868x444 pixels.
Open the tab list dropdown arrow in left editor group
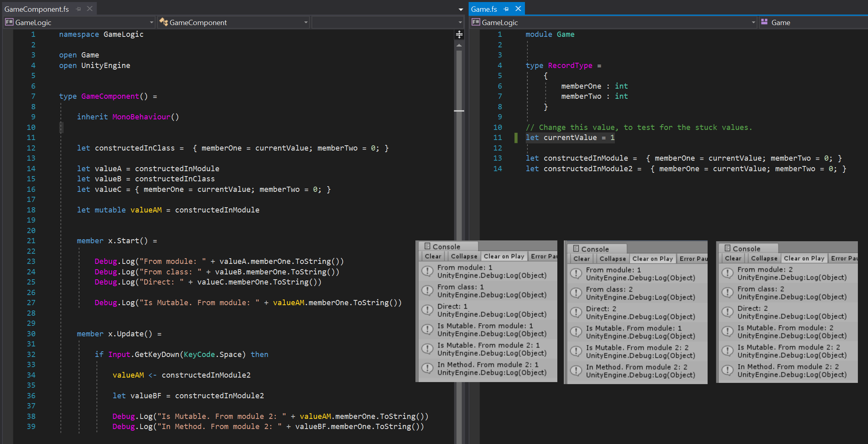click(460, 9)
